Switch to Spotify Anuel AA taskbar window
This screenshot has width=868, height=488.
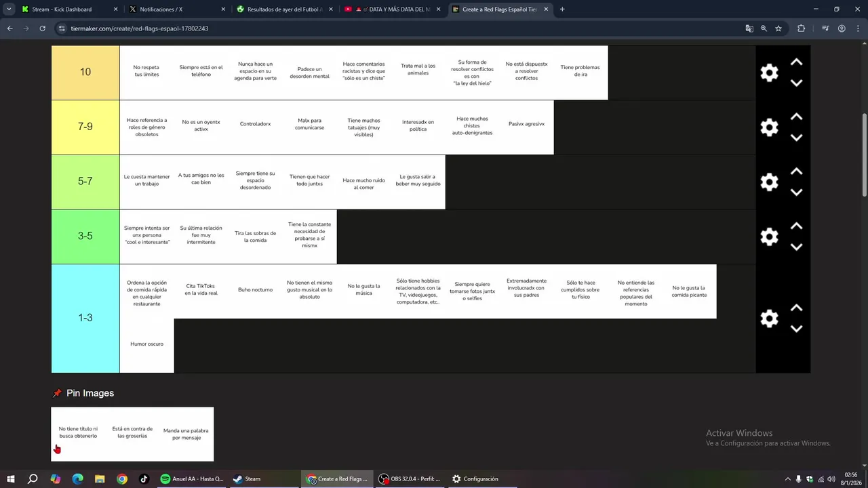(192, 479)
